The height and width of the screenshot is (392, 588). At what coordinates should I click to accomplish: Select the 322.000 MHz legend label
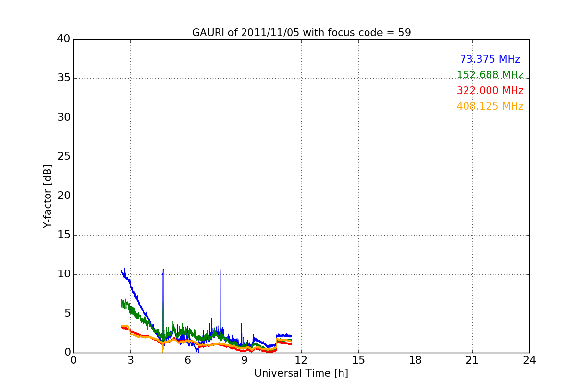tap(490, 91)
